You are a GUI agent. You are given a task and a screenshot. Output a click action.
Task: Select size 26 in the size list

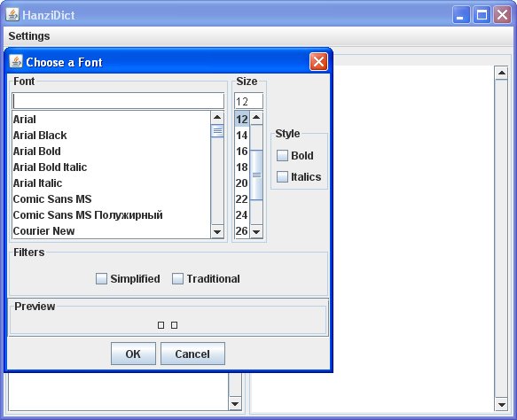pyautogui.click(x=242, y=231)
